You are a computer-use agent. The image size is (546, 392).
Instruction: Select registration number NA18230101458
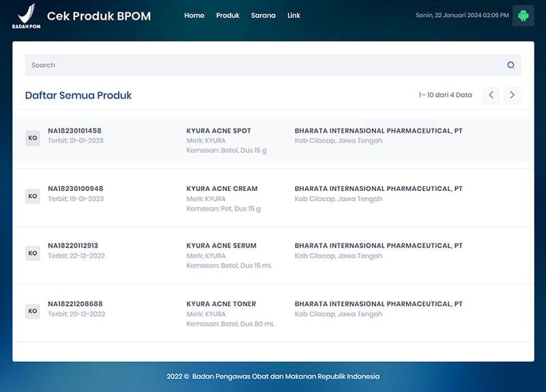click(74, 131)
